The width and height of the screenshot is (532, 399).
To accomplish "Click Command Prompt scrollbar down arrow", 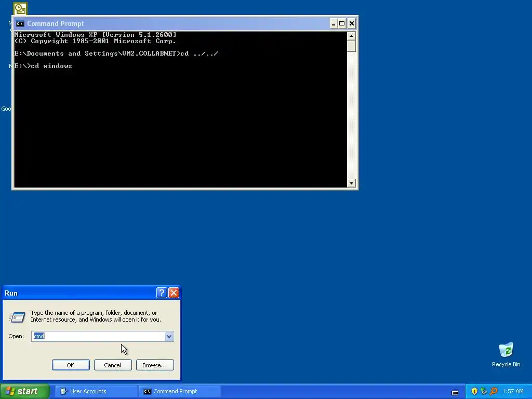I will click(351, 183).
